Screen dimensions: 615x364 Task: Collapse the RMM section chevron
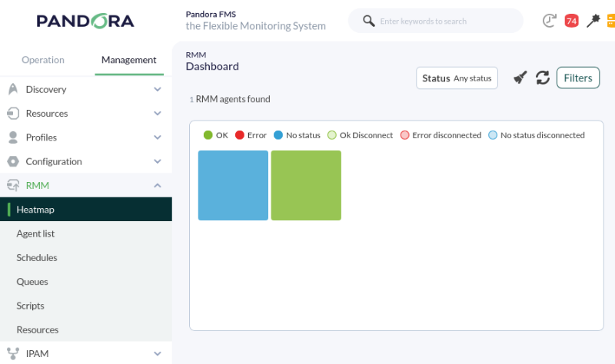tap(158, 185)
